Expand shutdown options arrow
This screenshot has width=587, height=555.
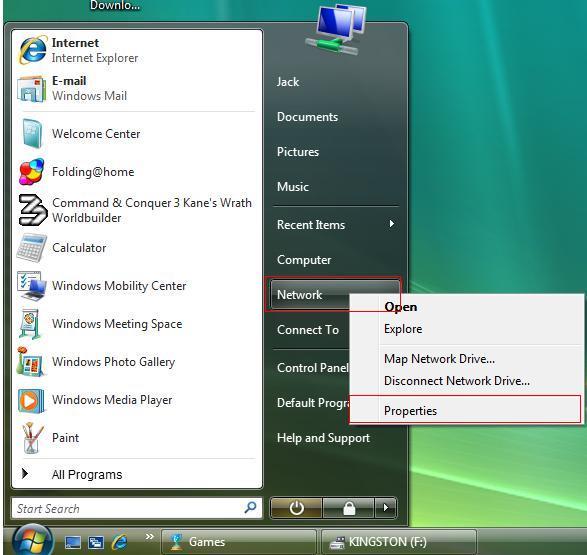[386, 508]
